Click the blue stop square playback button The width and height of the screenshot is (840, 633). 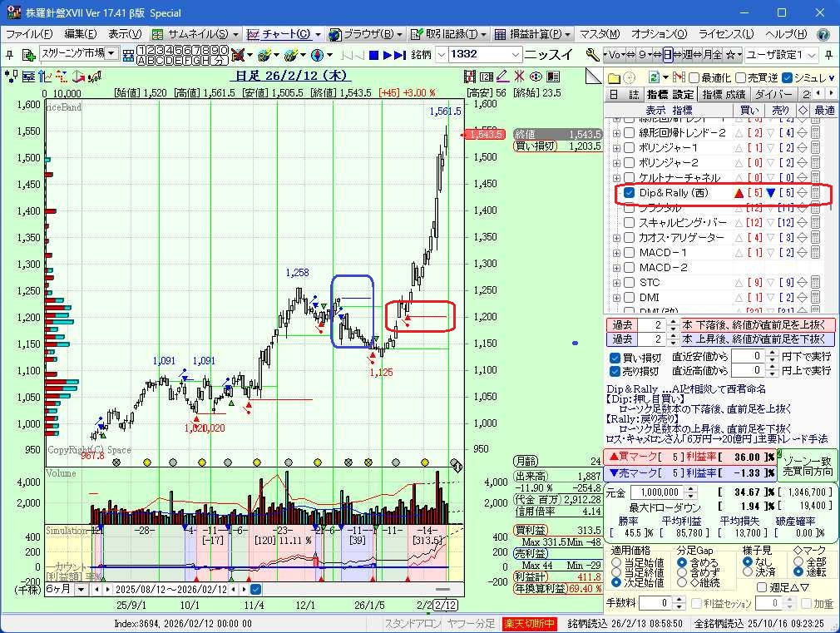(x=374, y=55)
